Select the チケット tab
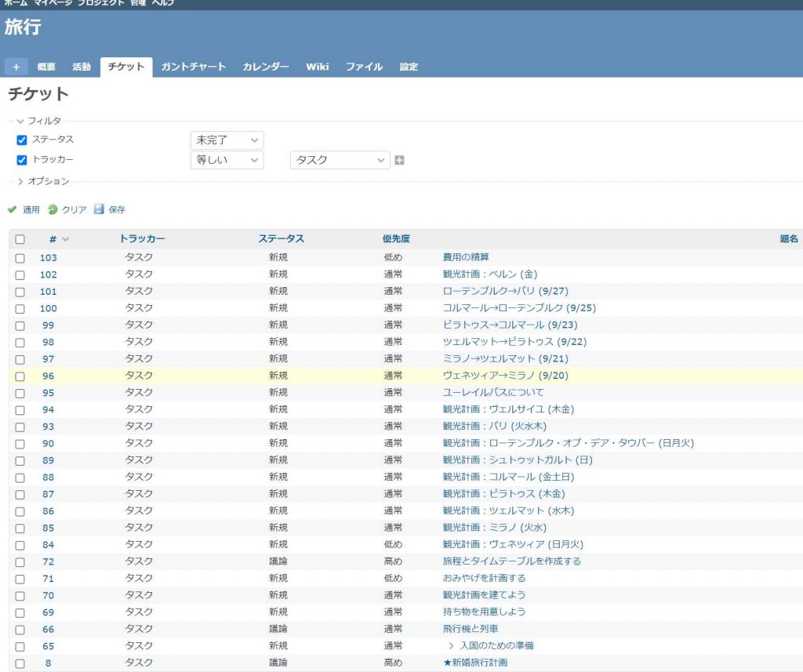Viewport: 803px width, 672px height. point(126,67)
